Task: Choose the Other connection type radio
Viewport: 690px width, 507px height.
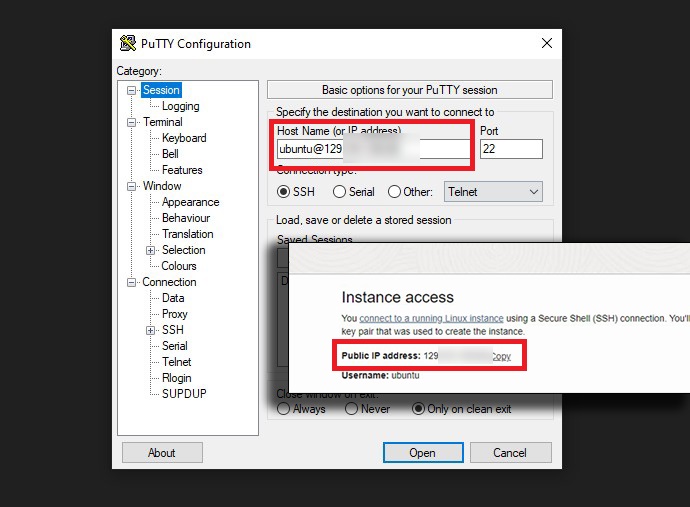Action: pos(395,192)
